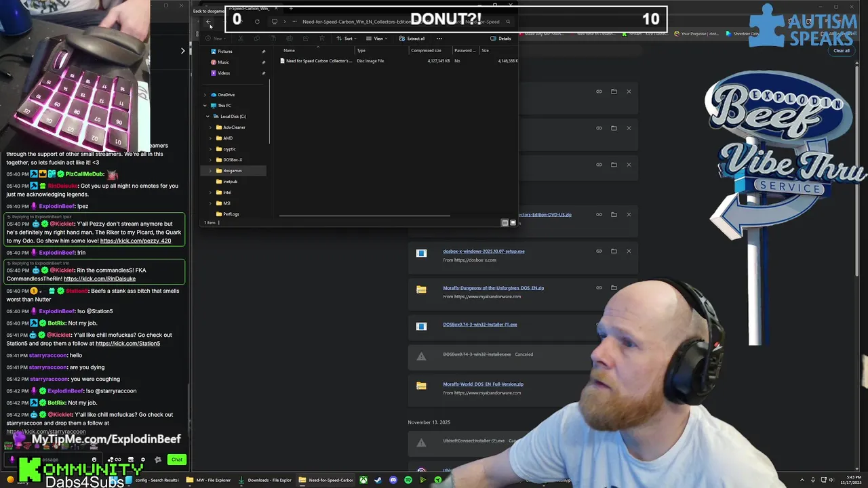Expand the OneDrive tree node
Screen dimensions: 868x488
click(205, 95)
